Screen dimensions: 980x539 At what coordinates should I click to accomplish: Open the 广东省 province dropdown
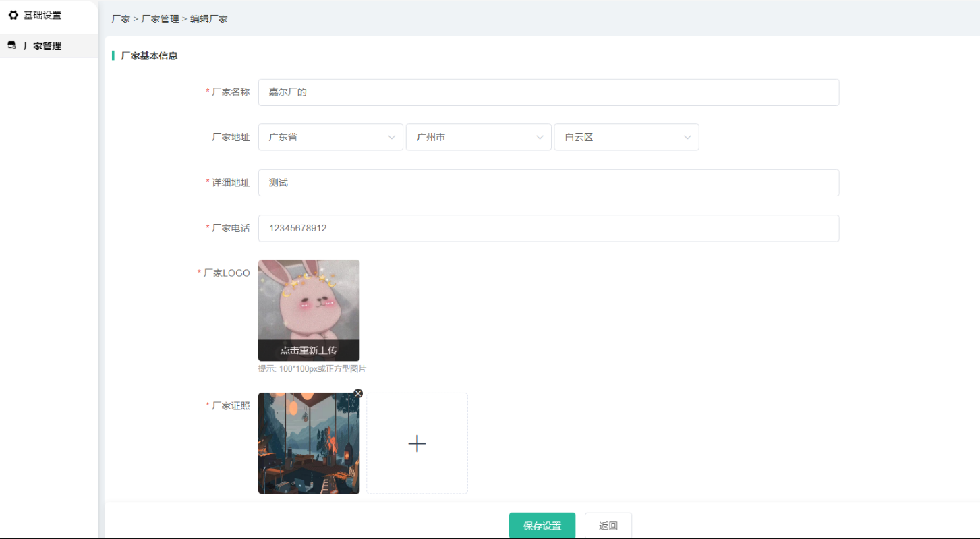click(x=330, y=137)
